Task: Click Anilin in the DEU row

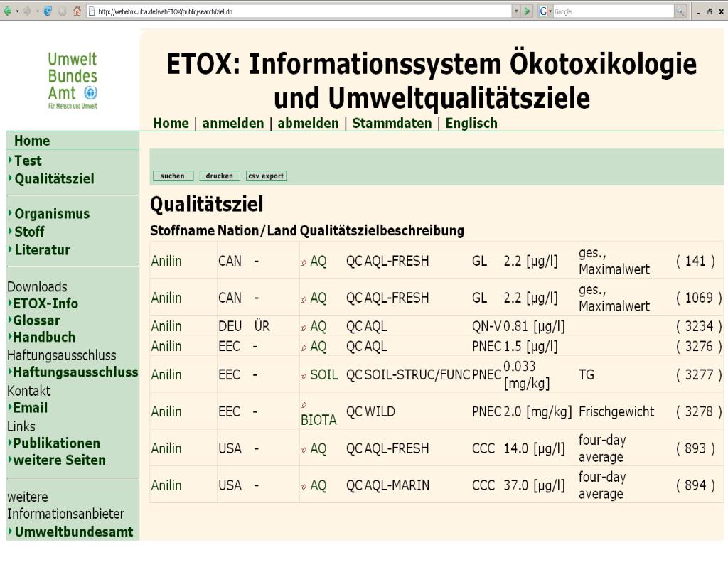Action: tap(166, 326)
